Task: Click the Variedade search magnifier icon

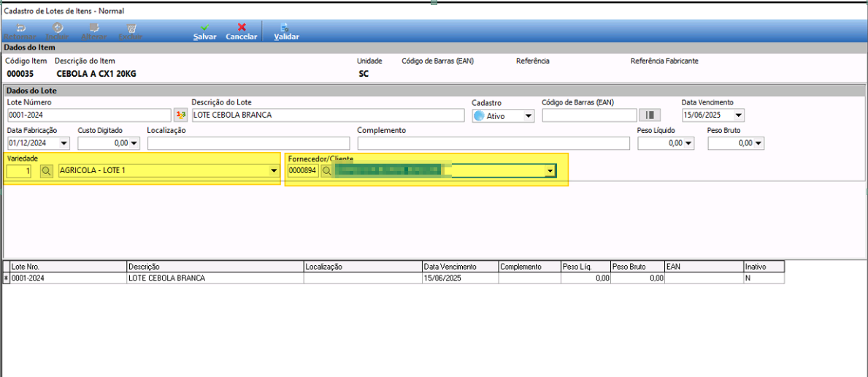Action: (x=46, y=171)
